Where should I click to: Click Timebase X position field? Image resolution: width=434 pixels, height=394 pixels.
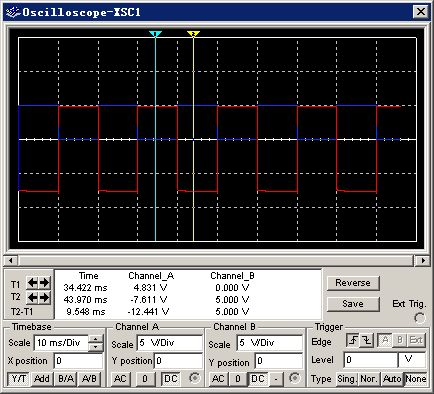pyautogui.click(x=78, y=361)
